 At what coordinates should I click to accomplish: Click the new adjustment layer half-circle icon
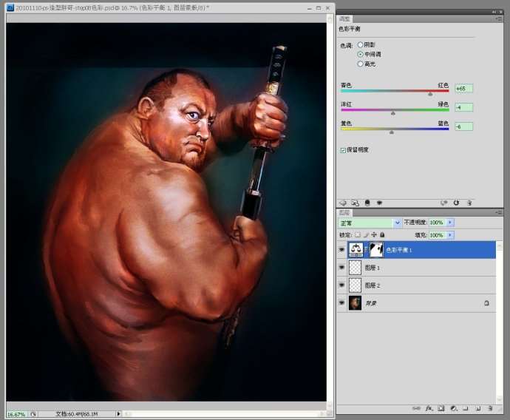click(x=454, y=408)
